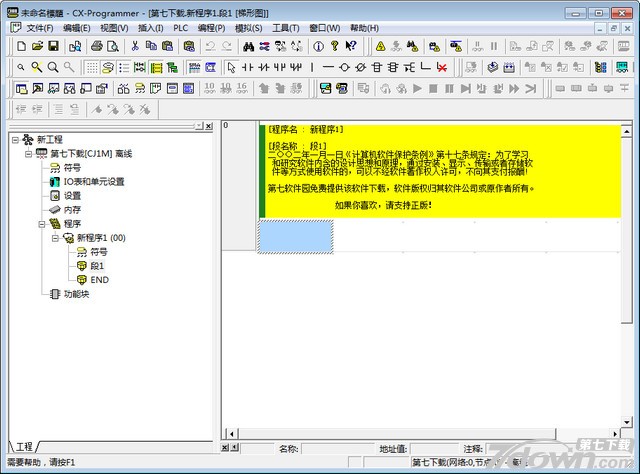The width and height of the screenshot is (640, 474).
Task: Collapse the 新程序1 (00) tree node
Action: [56, 238]
